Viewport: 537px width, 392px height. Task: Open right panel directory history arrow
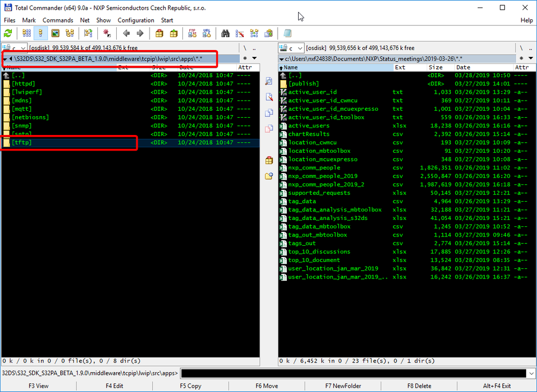531,58
